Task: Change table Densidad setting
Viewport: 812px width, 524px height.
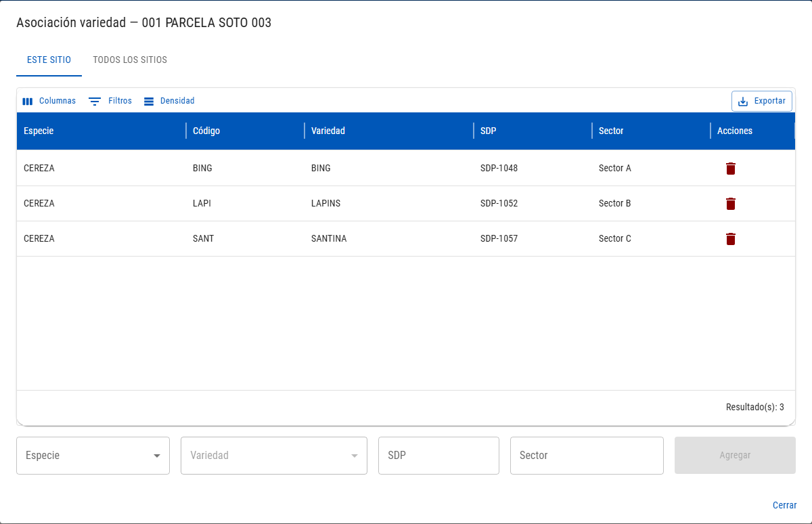Action: (169, 101)
